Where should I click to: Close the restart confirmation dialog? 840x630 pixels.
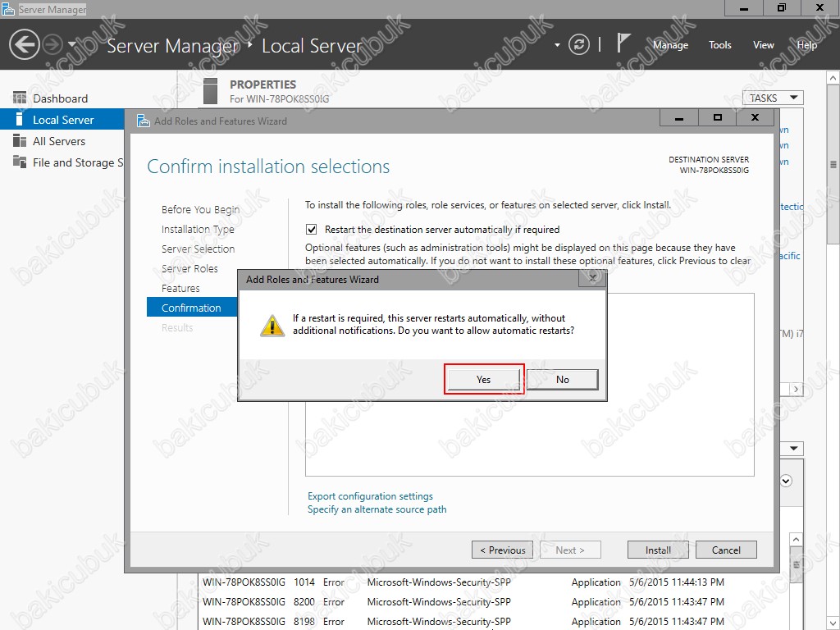(x=592, y=278)
